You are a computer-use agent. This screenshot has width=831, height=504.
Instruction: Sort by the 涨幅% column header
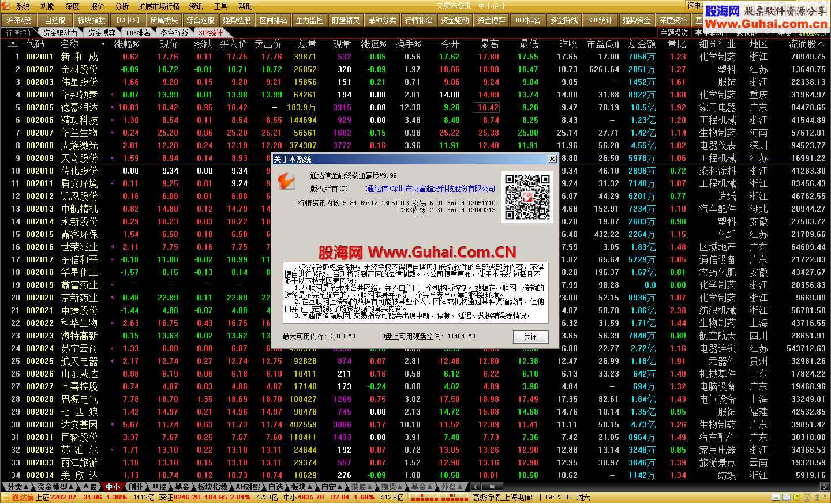[127, 44]
